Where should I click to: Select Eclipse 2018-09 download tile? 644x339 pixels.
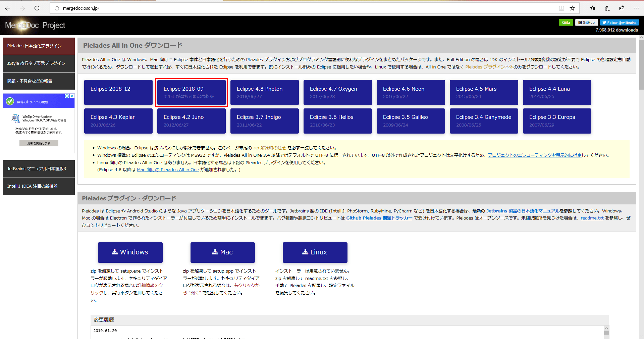pos(192,92)
